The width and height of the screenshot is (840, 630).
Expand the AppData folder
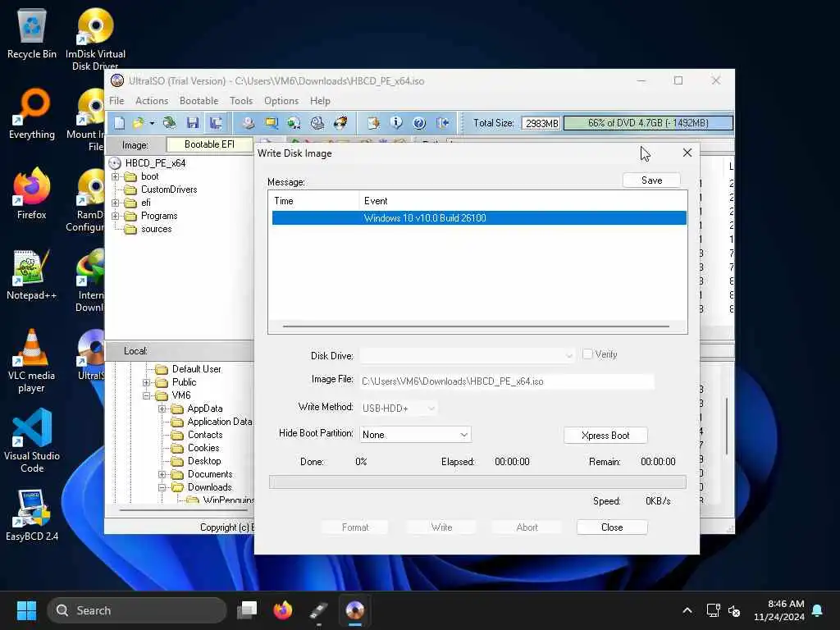pos(162,409)
